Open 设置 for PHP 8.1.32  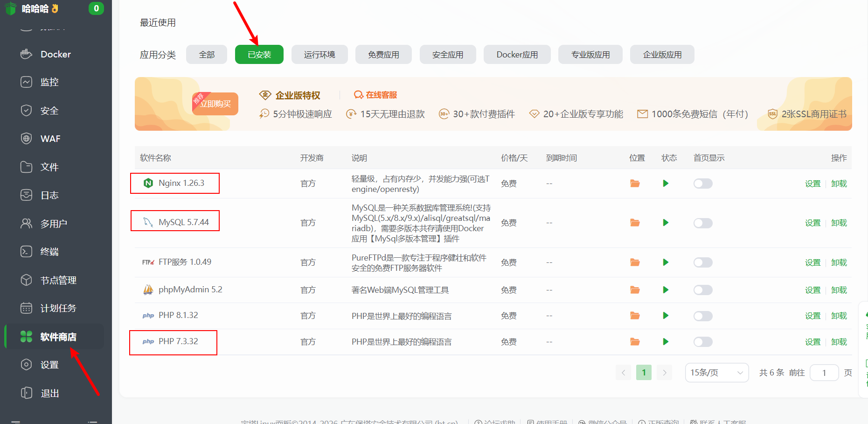pos(812,316)
